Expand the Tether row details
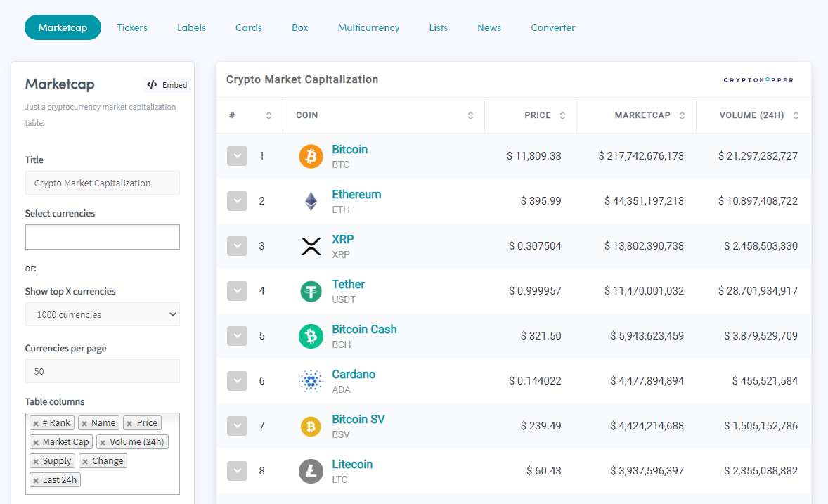828x504 pixels. 237,290
